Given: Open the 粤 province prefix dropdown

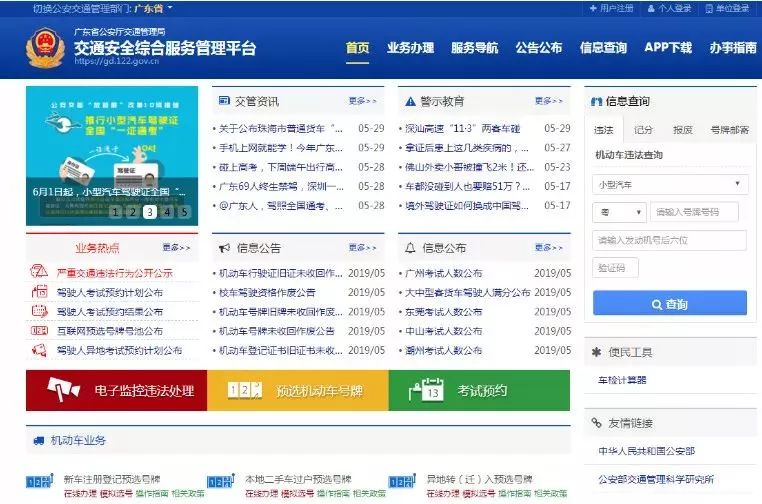Looking at the screenshot, I should 619,212.
